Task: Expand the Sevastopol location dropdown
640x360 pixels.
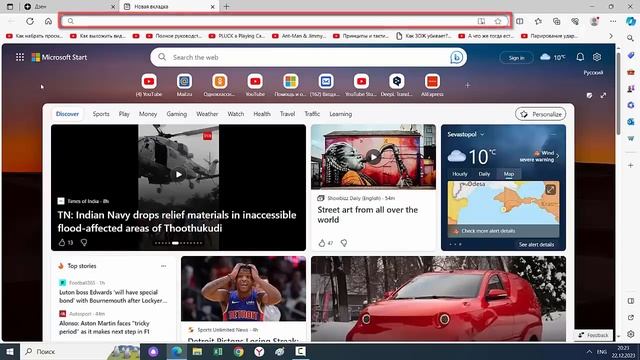Action: pos(482,134)
